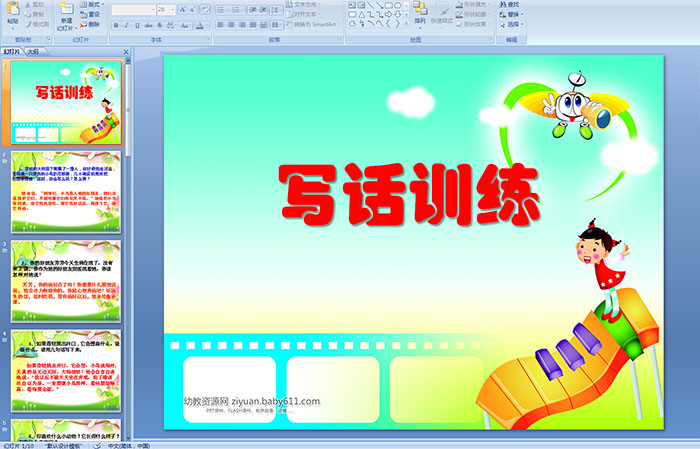Viewport: 700px width, 449px height.
Task: Open the Layout (版式) dropdown
Action: click(92, 4)
